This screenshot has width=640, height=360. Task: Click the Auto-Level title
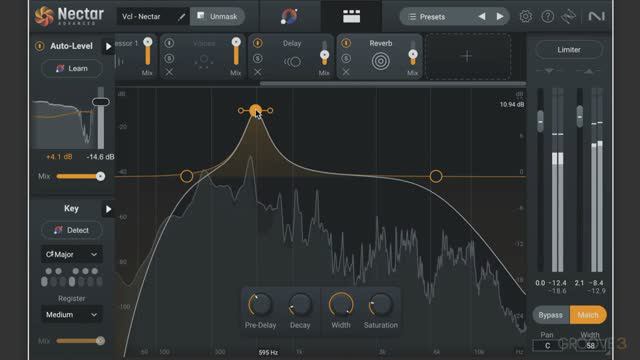[x=71, y=46]
